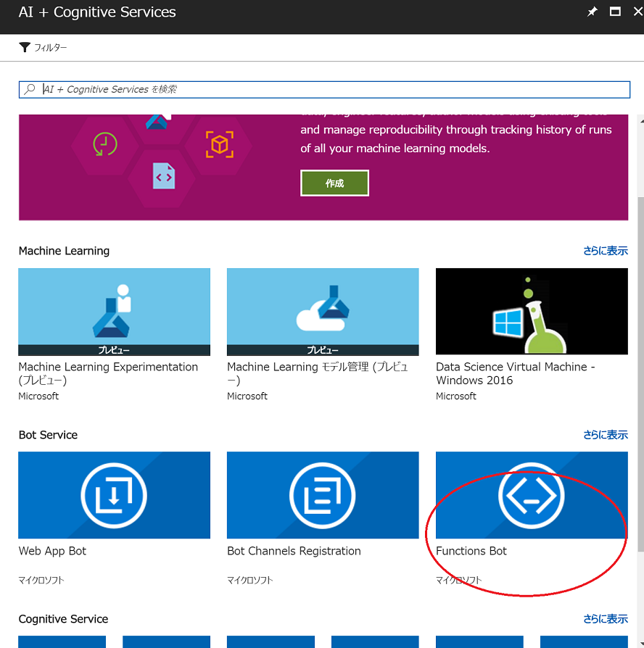Click Data Science Virtual Machine - Windows 2016 title
Image resolution: width=644 pixels, height=648 pixels.
tap(516, 373)
